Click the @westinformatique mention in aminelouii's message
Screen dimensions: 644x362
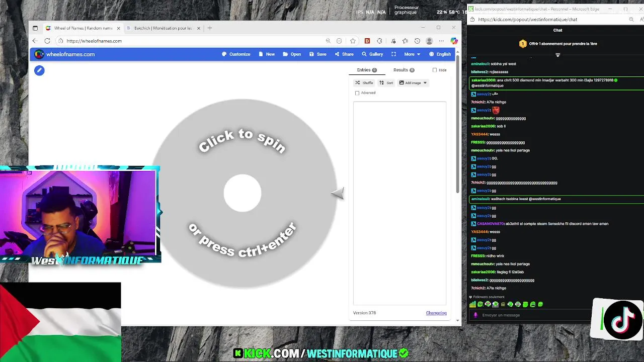point(544,199)
